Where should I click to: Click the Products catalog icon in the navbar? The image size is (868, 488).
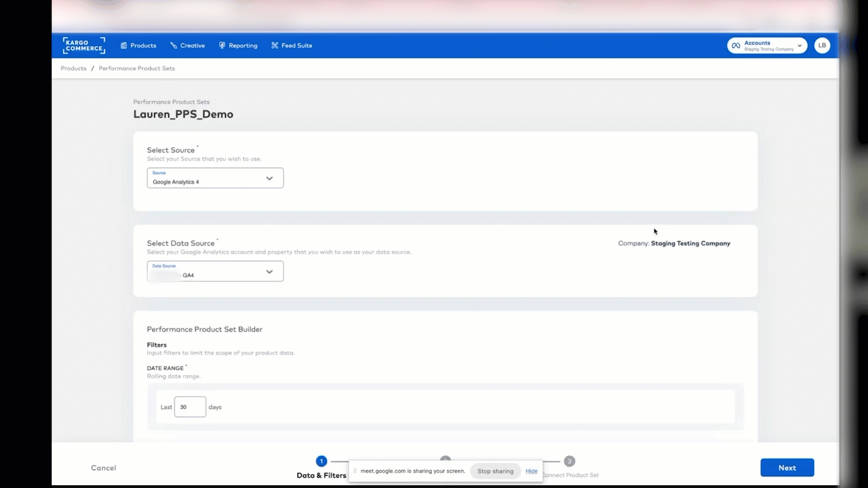(x=124, y=45)
